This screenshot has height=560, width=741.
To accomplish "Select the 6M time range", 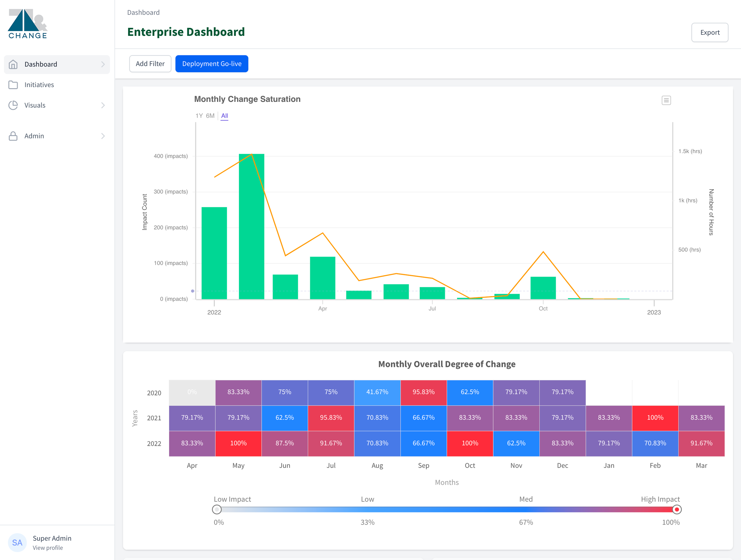I will pos(210,116).
